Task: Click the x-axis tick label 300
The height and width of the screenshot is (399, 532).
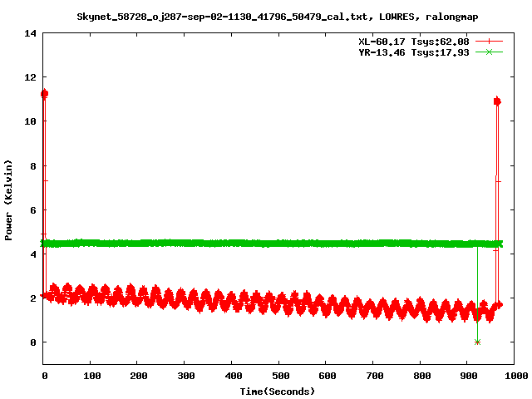Action: click(186, 376)
